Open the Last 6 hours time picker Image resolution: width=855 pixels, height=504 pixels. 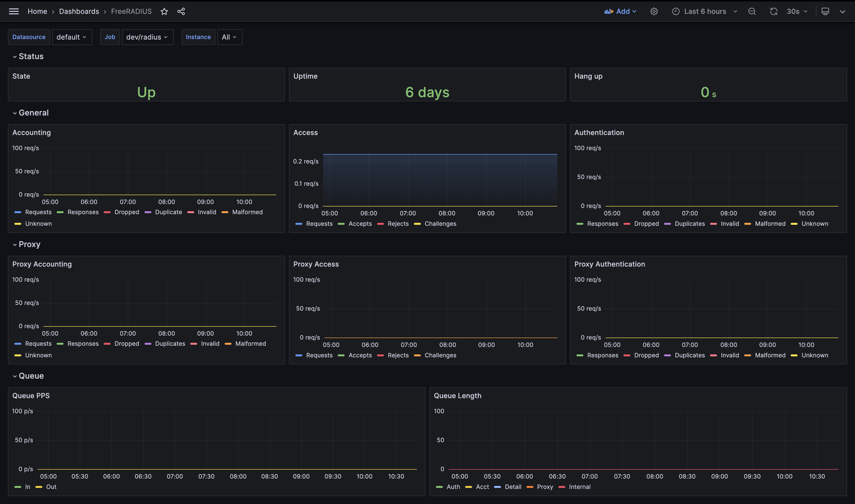coord(705,12)
